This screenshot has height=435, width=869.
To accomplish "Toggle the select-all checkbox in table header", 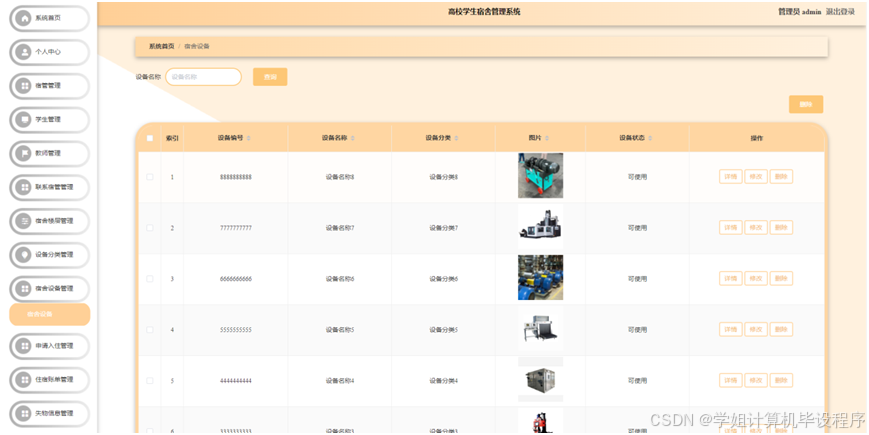I will 150,138.
